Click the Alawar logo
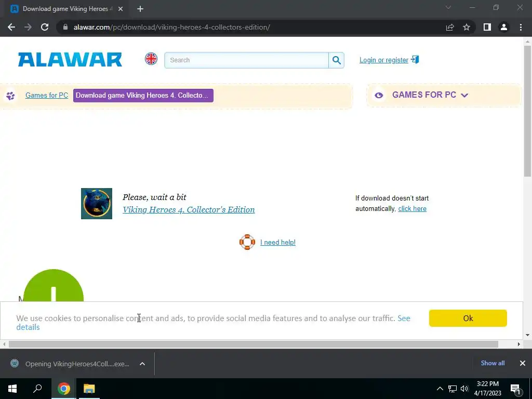The image size is (532, 399). [x=70, y=60]
